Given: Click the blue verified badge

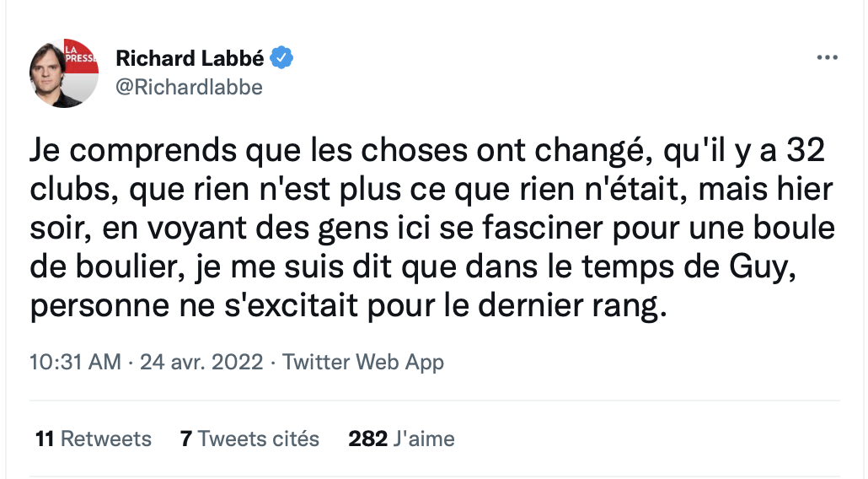Looking at the screenshot, I should pyautogui.click(x=281, y=57).
